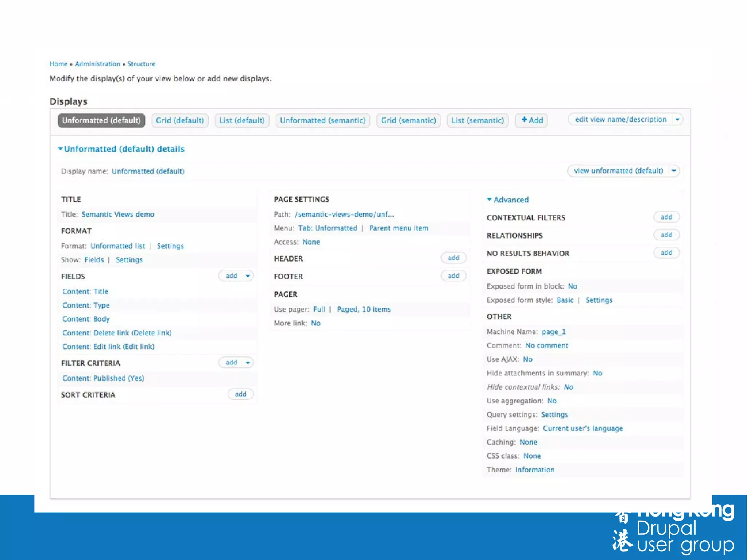This screenshot has width=747, height=560.
Task: Open the Unformatted (semantic) display tab
Action: click(x=322, y=120)
